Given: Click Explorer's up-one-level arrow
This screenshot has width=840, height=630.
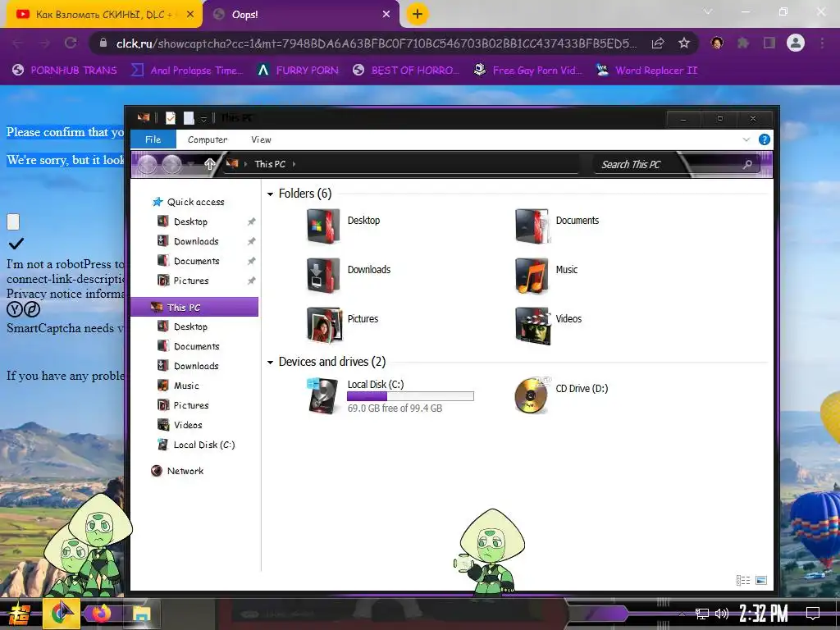Looking at the screenshot, I should click(x=209, y=164).
